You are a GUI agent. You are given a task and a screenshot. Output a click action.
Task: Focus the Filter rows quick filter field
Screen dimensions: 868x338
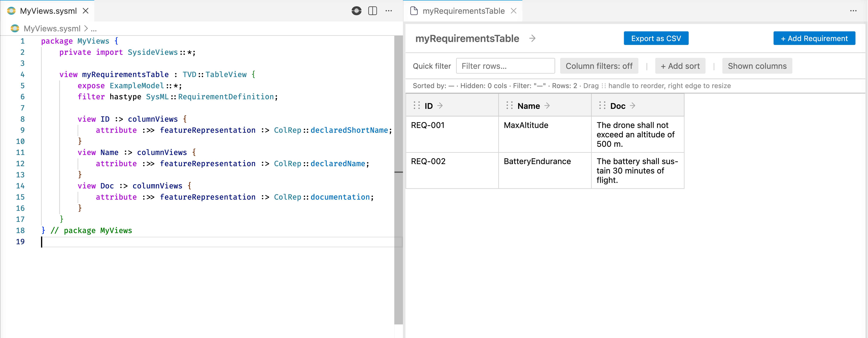pyautogui.click(x=505, y=66)
